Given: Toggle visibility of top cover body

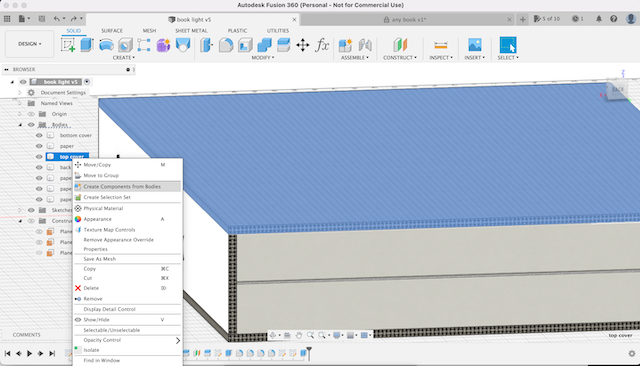Looking at the screenshot, I should pyautogui.click(x=39, y=157).
